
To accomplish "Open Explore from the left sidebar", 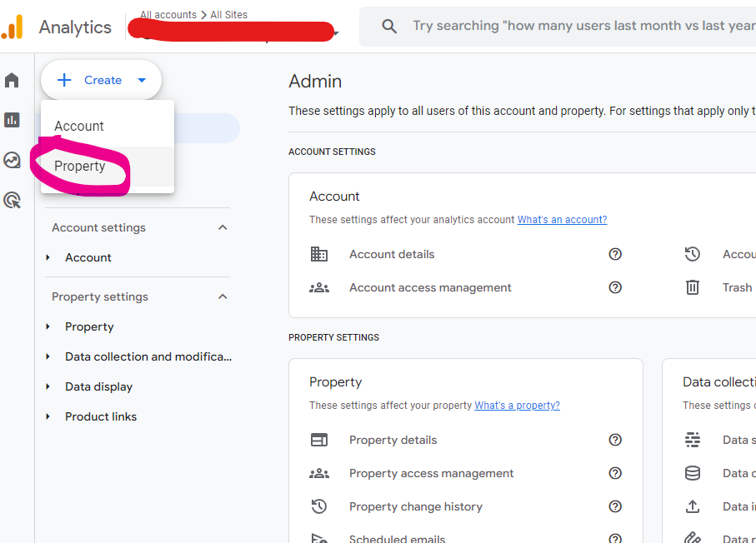I will tap(12, 160).
